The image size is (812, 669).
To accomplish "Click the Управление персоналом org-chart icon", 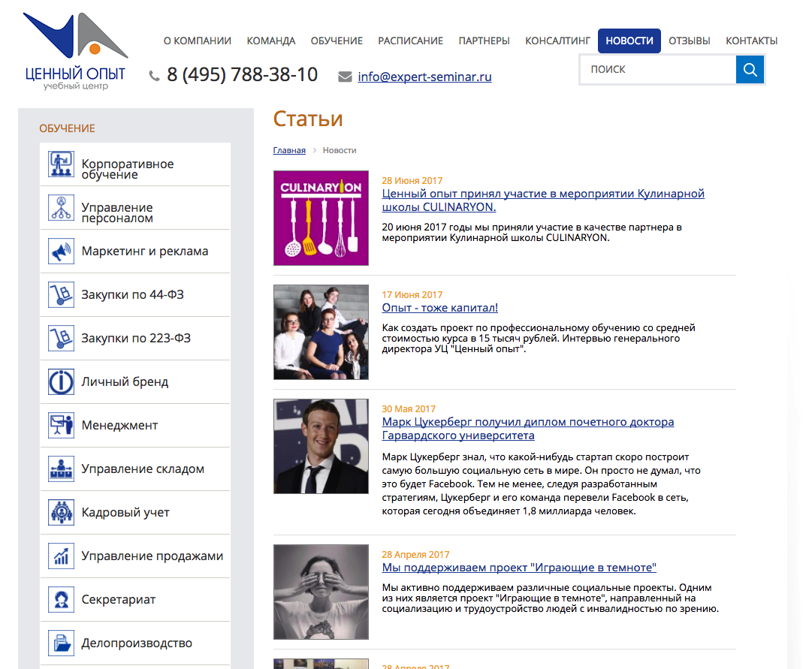I will (x=61, y=208).
